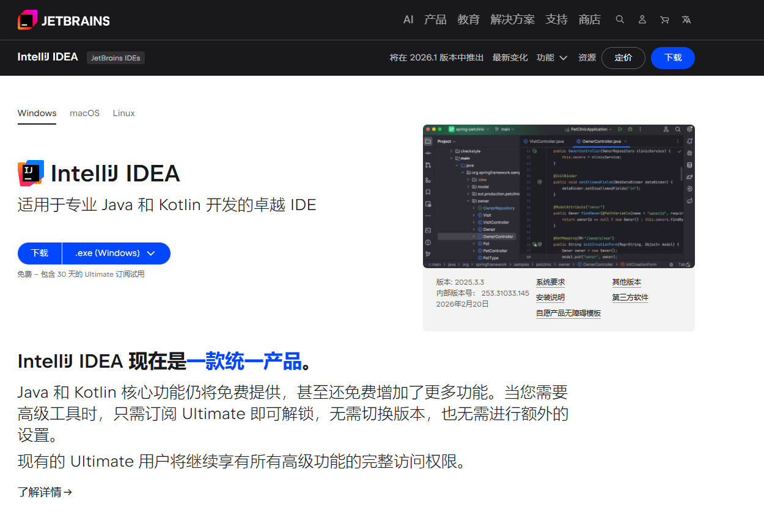Open the site search magnifier icon
The height and width of the screenshot is (532, 764).
click(x=620, y=20)
